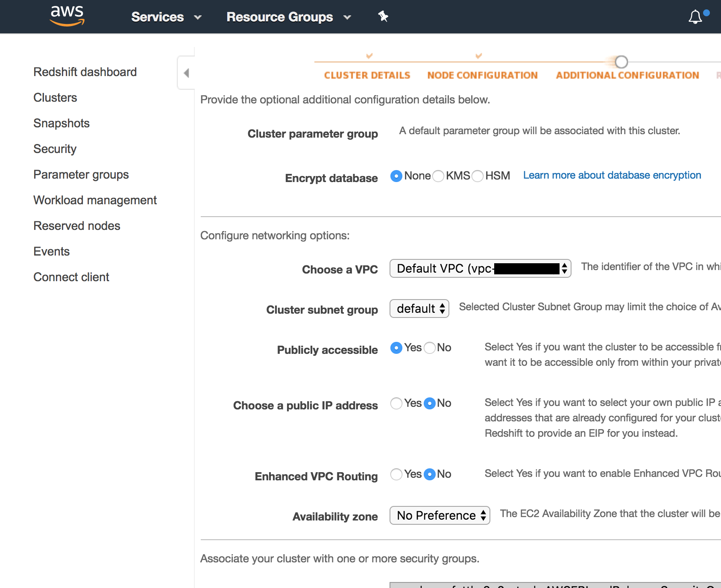
Task: Expand the Cluster subnet group dropdown
Action: tap(419, 309)
